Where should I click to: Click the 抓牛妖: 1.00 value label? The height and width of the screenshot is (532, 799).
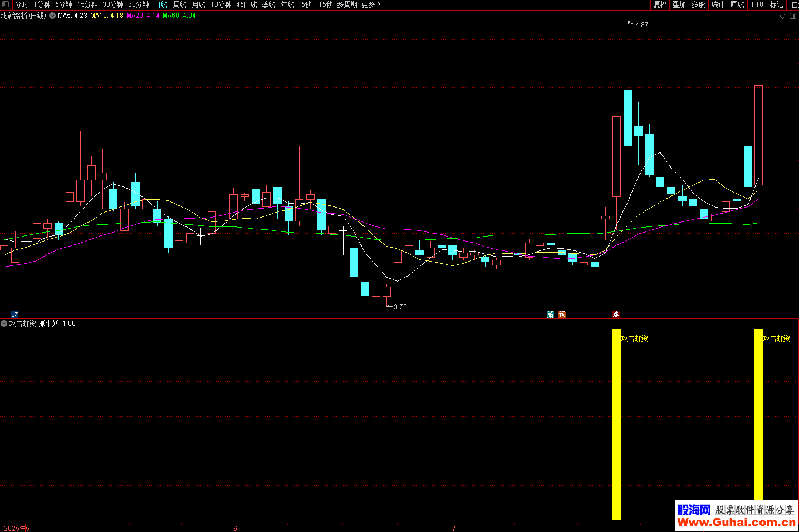coord(57,323)
